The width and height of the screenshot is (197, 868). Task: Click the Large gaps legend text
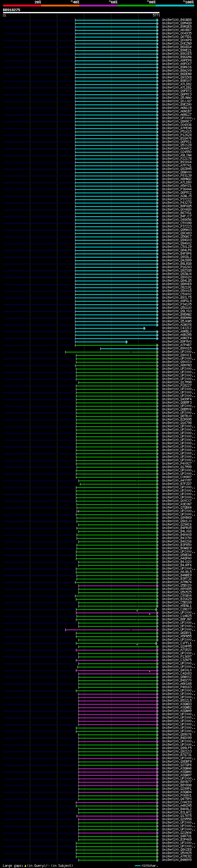(x=38, y=865)
